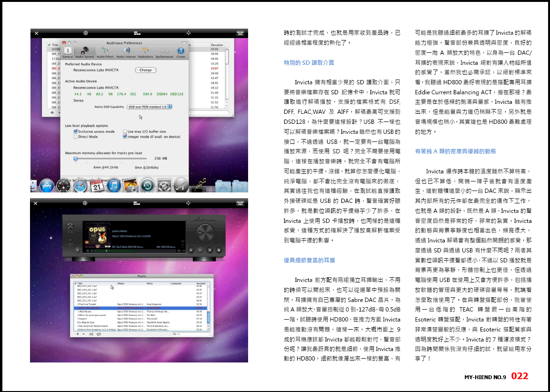550x392 pixels.
Task: Pause playback on the Audirvana player
Action: 200,250
